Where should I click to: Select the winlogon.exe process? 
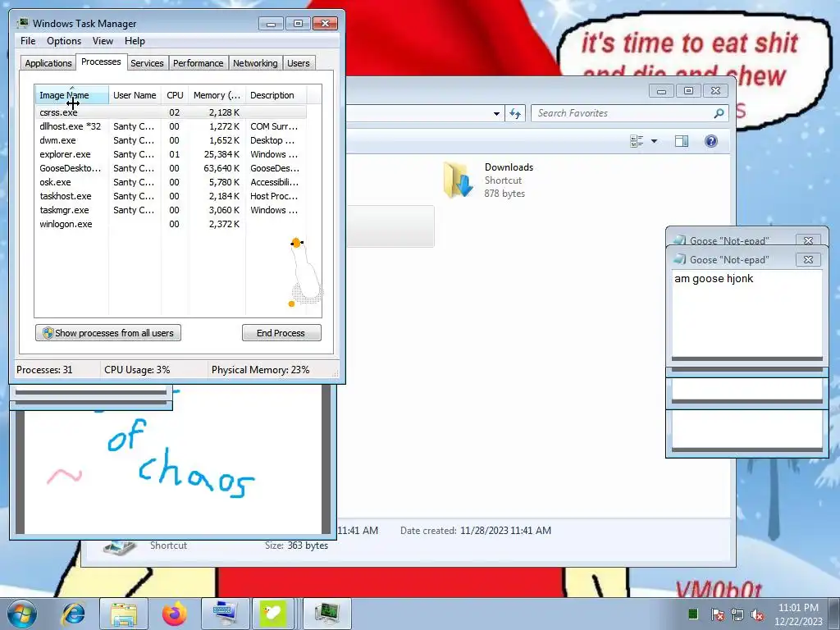[x=171, y=224]
